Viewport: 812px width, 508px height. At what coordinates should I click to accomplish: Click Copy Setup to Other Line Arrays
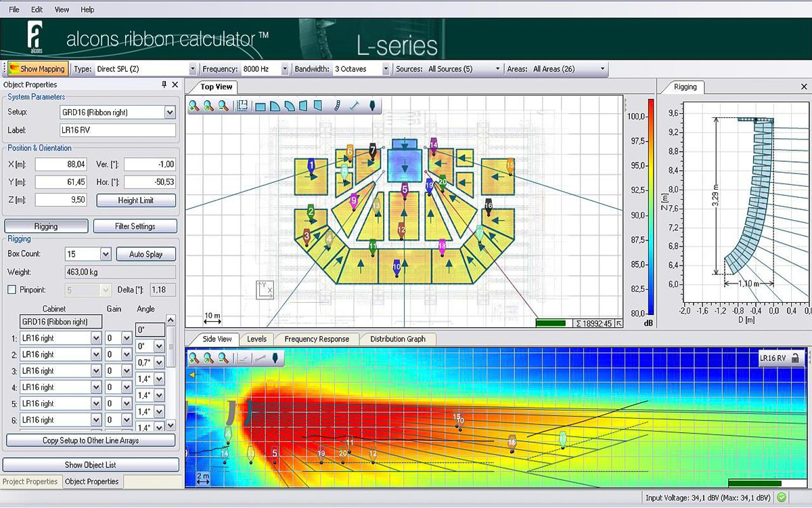point(91,440)
